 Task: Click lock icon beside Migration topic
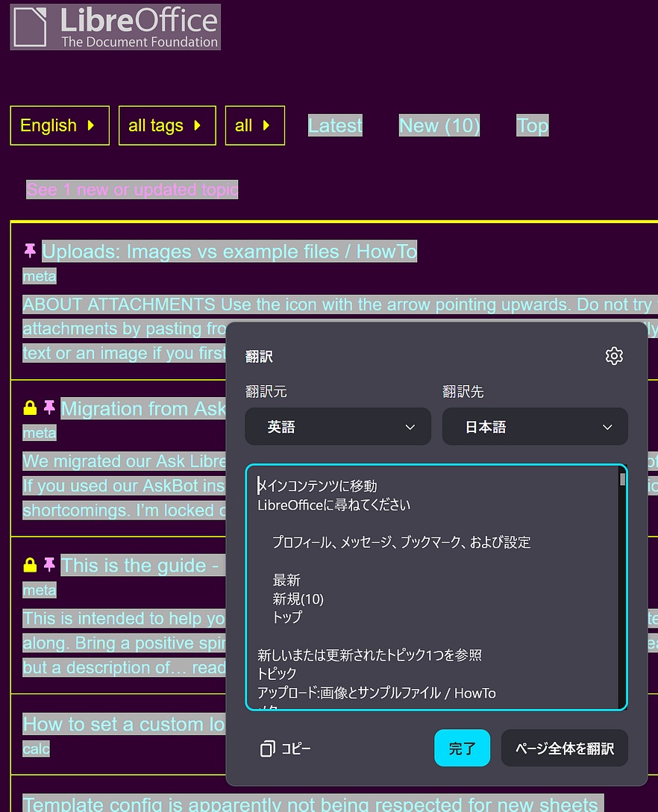(x=30, y=408)
